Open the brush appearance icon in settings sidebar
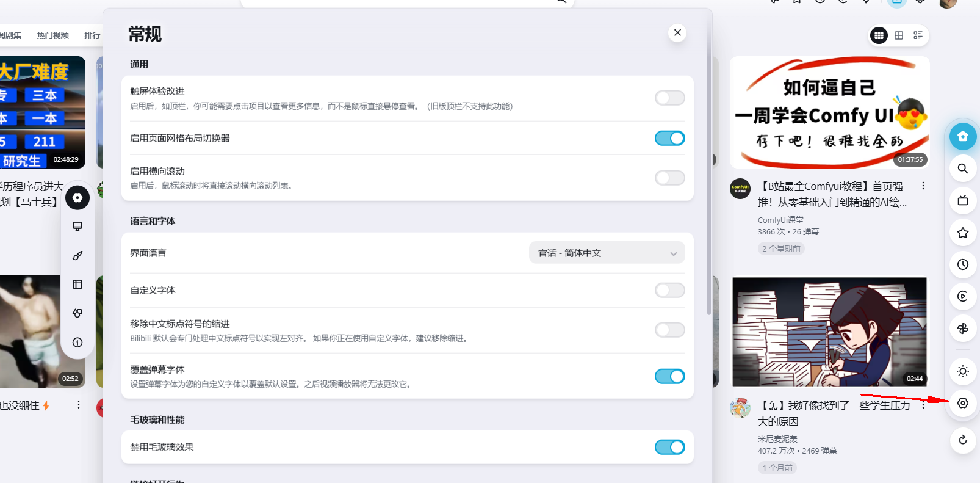The image size is (980, 483). (77, 255)
